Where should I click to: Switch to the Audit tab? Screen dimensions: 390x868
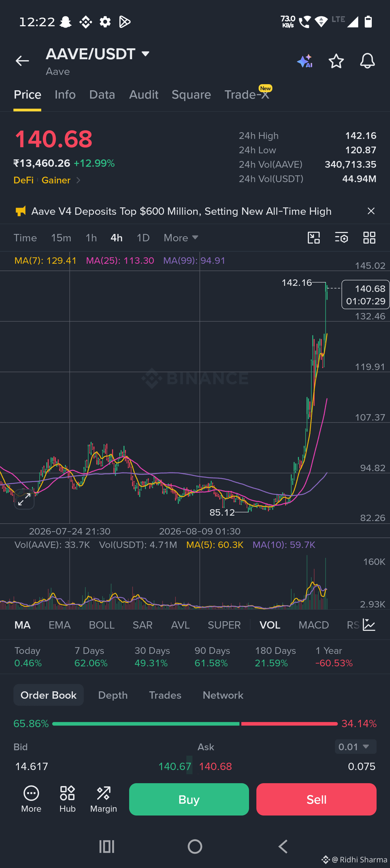(x=144, y=95)
